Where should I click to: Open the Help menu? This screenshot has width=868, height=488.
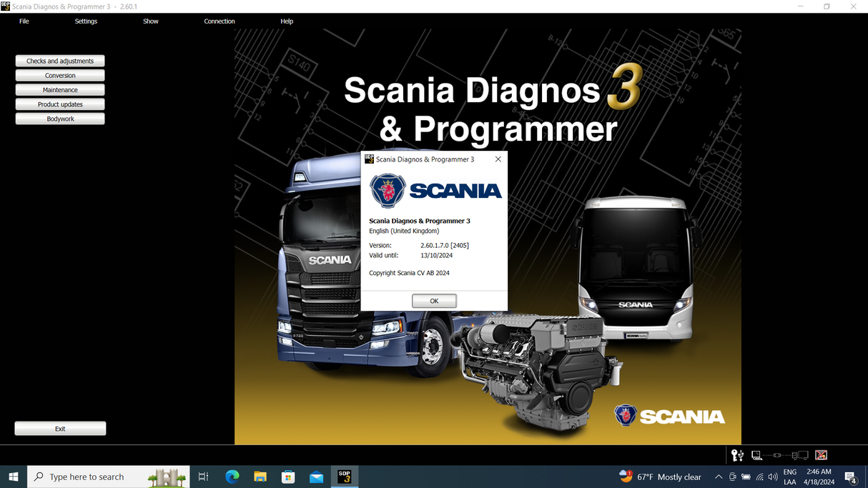point(287,21)
